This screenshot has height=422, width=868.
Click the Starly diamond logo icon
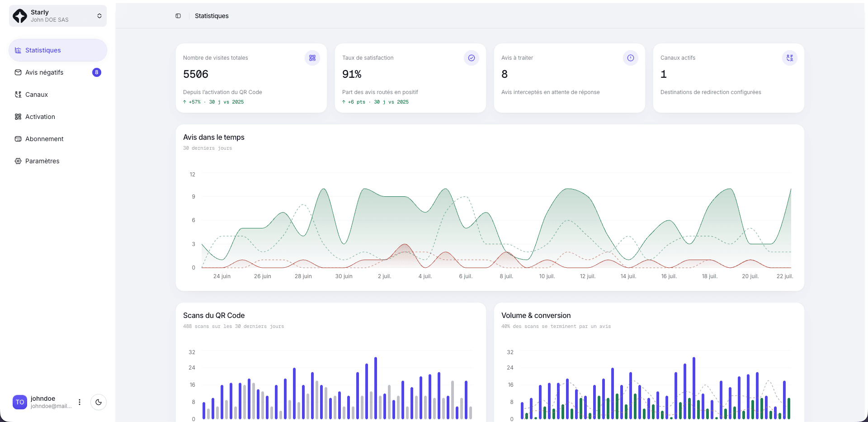[x=20, y=16]
